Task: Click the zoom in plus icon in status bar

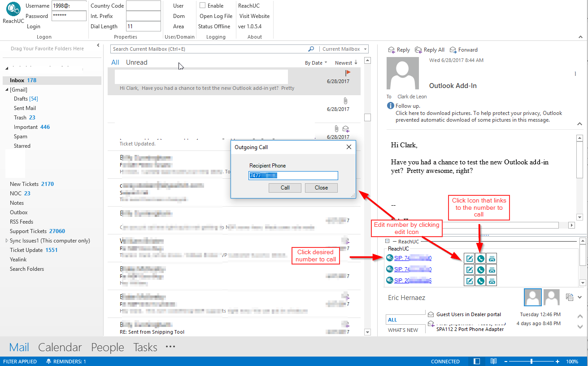Action: tap(558, 362)
